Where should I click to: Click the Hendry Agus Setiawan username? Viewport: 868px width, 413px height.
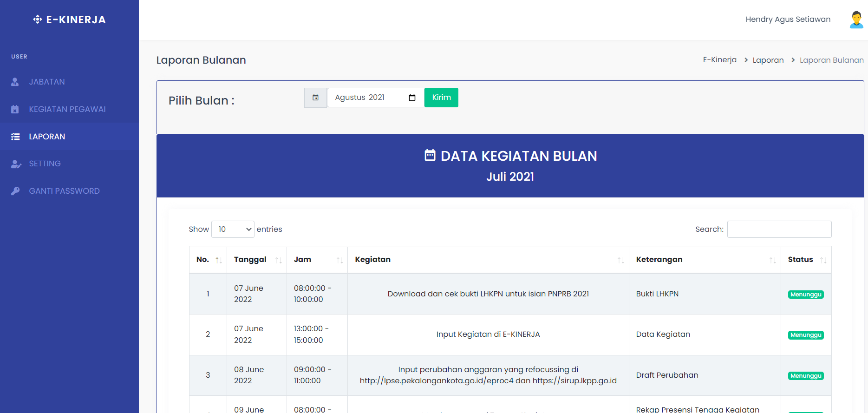(x=788, y=20)
